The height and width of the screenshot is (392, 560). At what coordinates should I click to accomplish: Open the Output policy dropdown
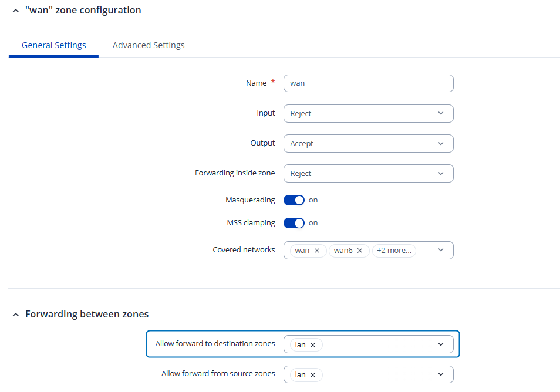coord(368,144)
